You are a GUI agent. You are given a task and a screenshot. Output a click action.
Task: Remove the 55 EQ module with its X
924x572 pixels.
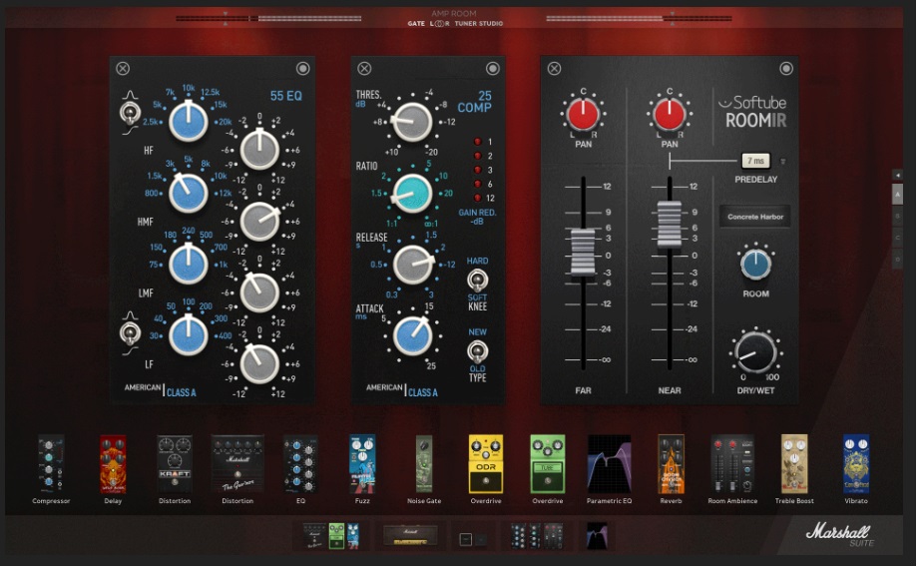coord(123,69)
